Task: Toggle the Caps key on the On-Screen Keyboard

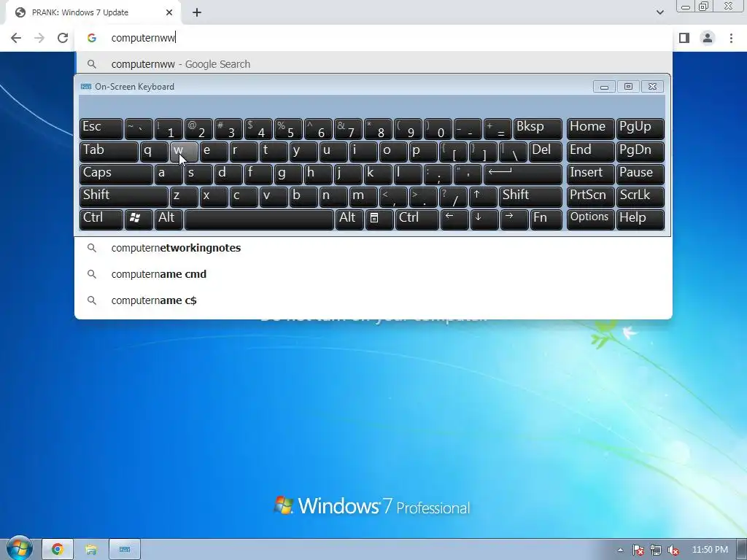Action: click(x=116, y=174)
